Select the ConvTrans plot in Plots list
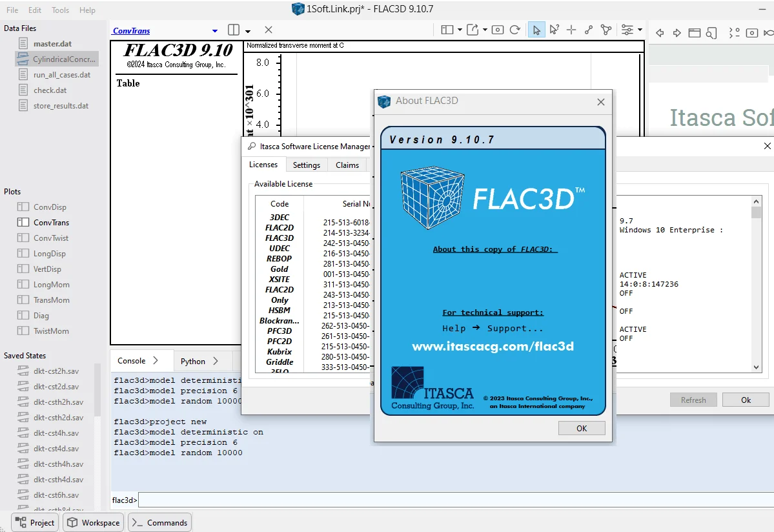This screenshot has height=532, width=774. (51, 223)
